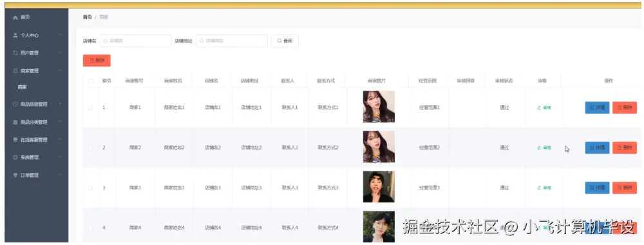Click 删除 for row 商家2
Image resolution: width=644 pixels, height=245 pixels.
624,148
